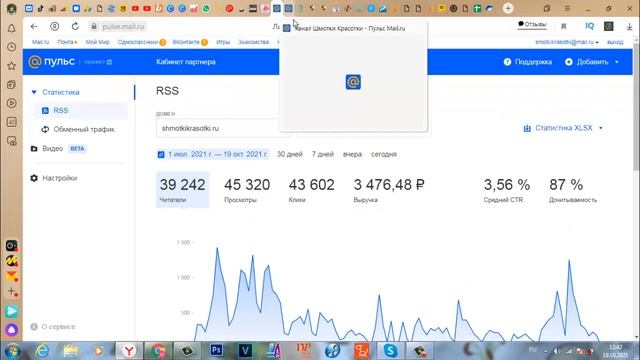Click the Статистика XLSX download icon
The height and width of the screenshot is (360, 640).
pyautogui.click(x=527, y=128)
